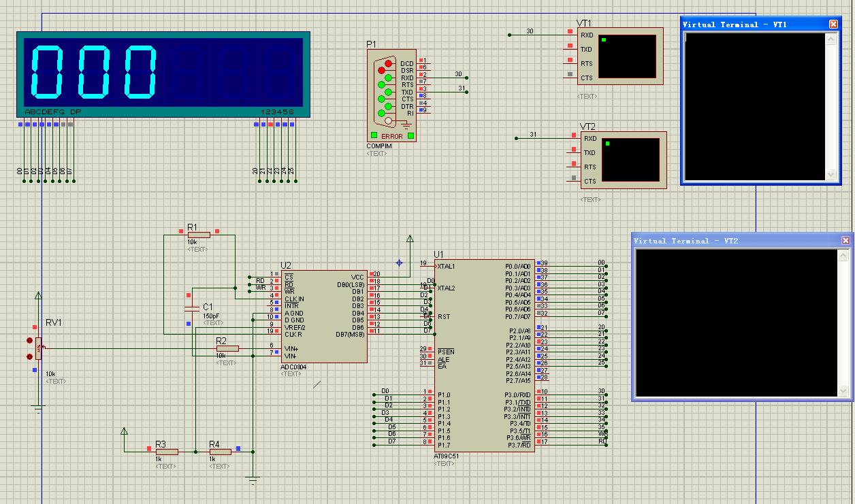Viewport: 855px width, 504px height.
Task: Click the VREF/2 pin label on U2
Action: coord(295,327)
